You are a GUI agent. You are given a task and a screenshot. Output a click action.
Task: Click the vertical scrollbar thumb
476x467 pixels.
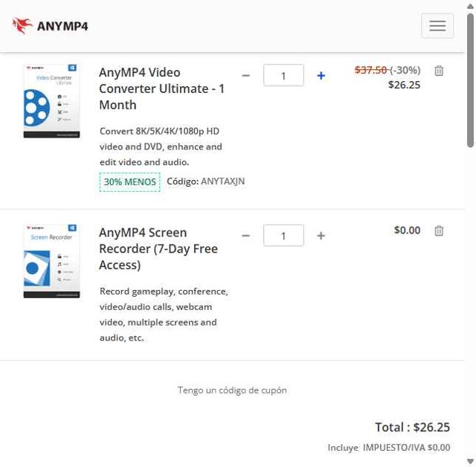pyautogui.click(x=470, y=80)
